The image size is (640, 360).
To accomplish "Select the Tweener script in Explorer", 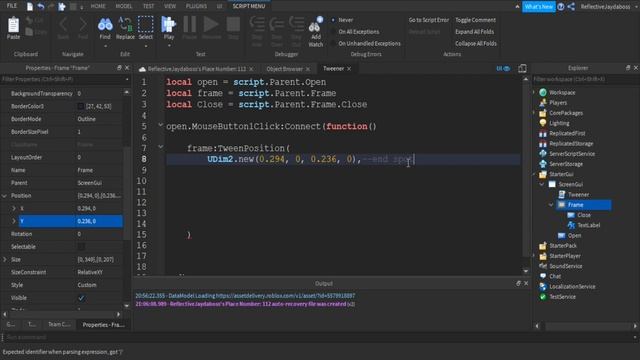I will tap(578, 195).
